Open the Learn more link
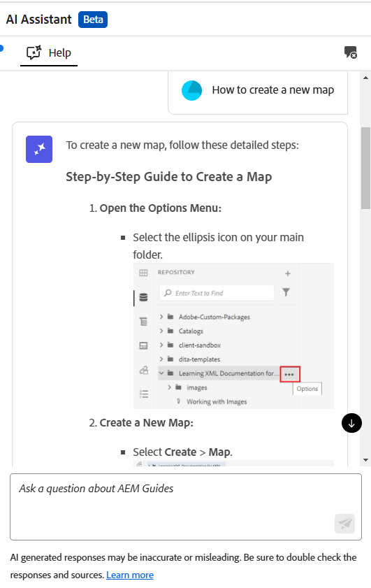The height and width of the screenshot is (588, 371). (130, 575)
